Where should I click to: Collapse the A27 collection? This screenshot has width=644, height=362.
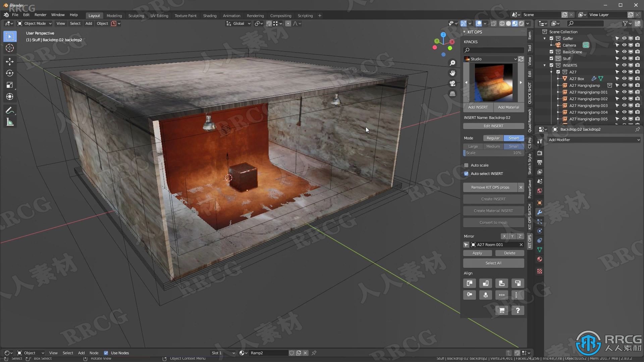551,72
